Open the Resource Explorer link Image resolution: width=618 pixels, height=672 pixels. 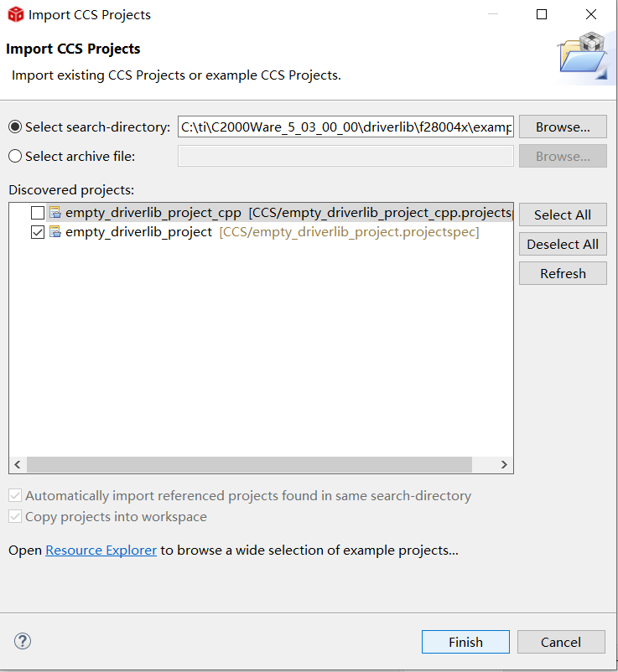[x=101, y=551]
